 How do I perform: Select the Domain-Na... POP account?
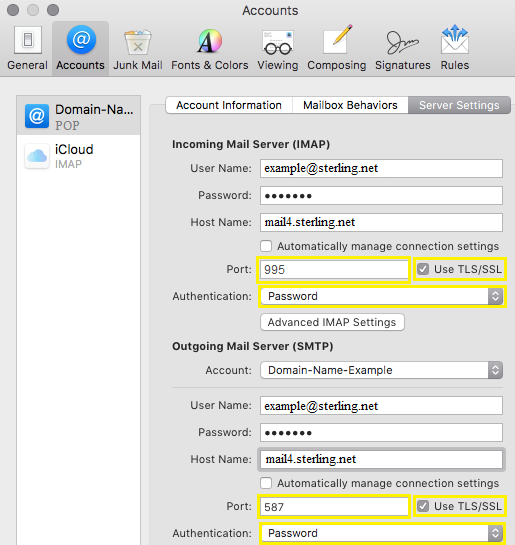(x=79, y=116)
